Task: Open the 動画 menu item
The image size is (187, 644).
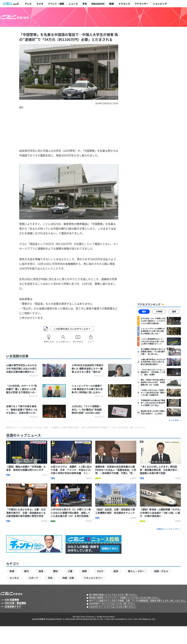Action: (x=111, y=4)
